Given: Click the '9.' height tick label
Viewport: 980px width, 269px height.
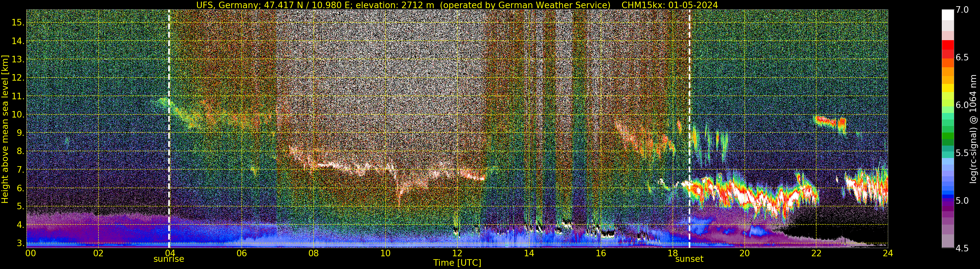Looking at the screenshot, I should pos(20,133).
